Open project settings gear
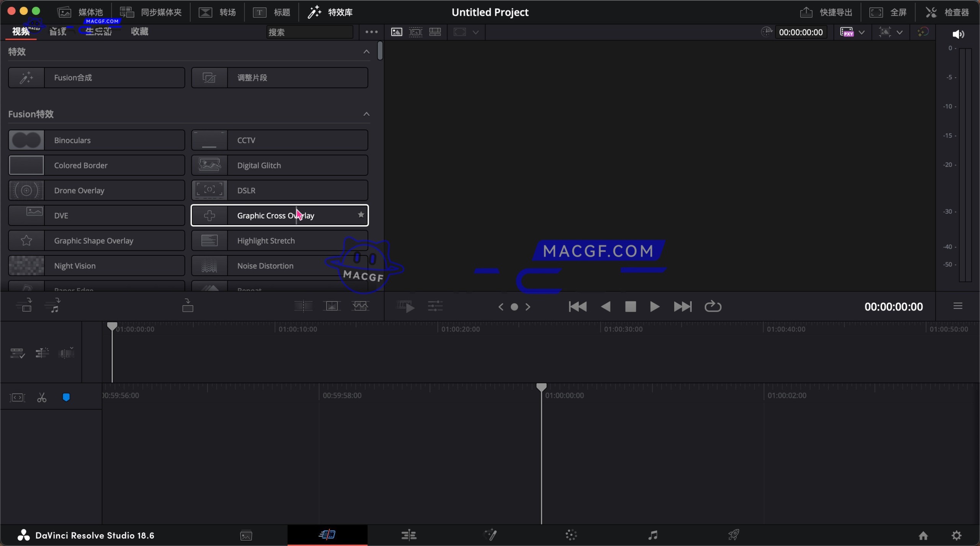This screenshot has width=980, height=546. coord(955,536)
